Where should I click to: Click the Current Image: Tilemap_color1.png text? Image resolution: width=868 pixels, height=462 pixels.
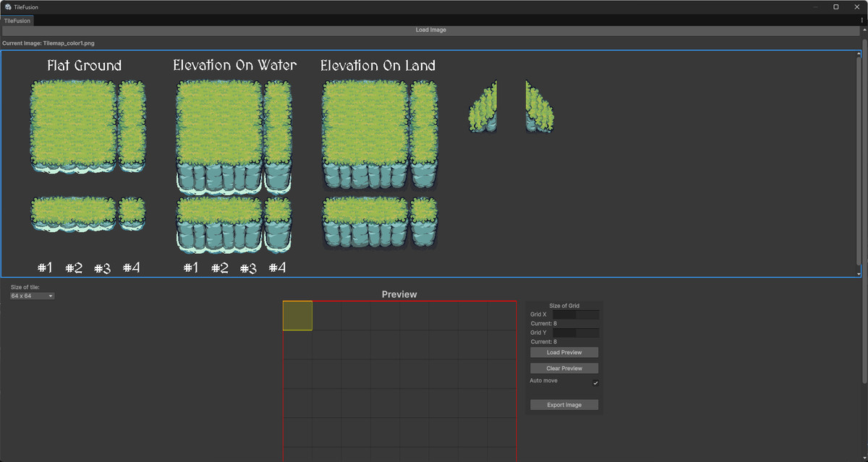48,43
